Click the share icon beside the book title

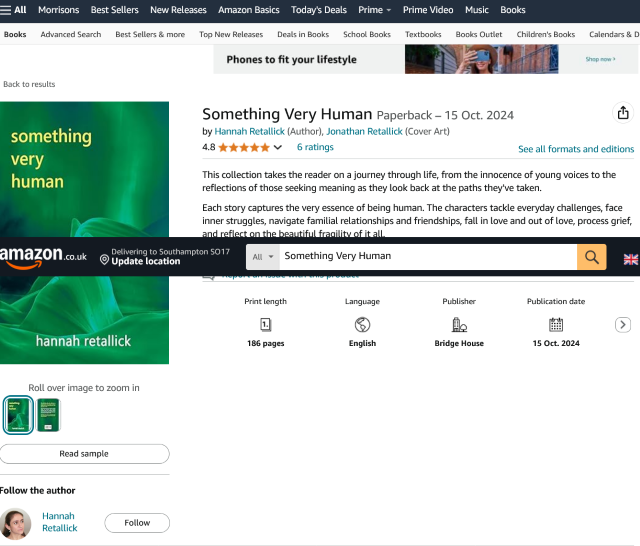coord(623,113)
